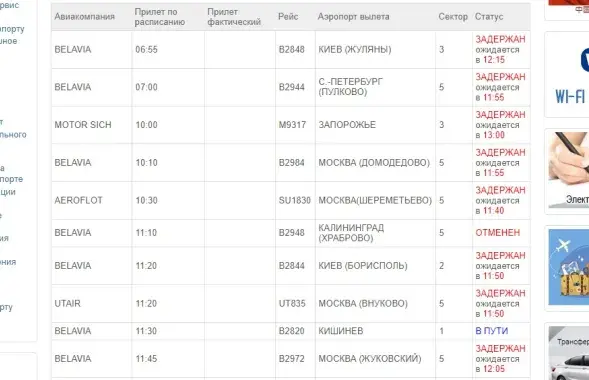Open the transfer car banner

coord(568,353)
